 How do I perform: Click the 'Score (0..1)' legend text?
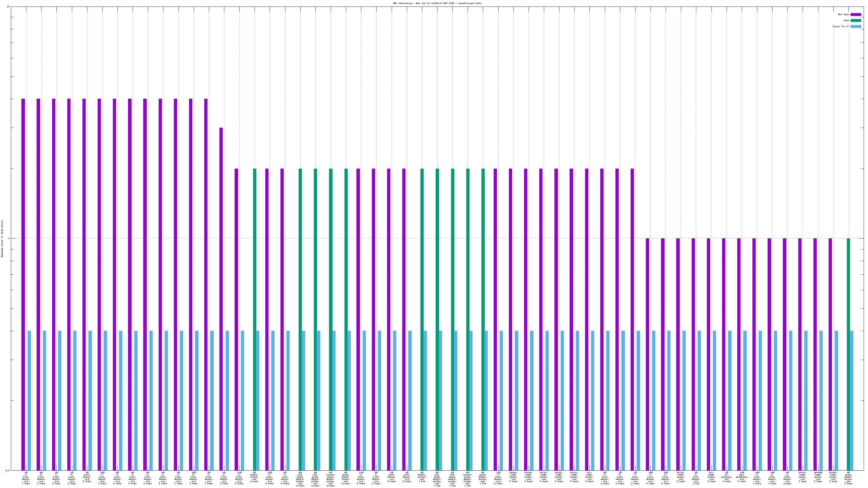coord(841,26)
